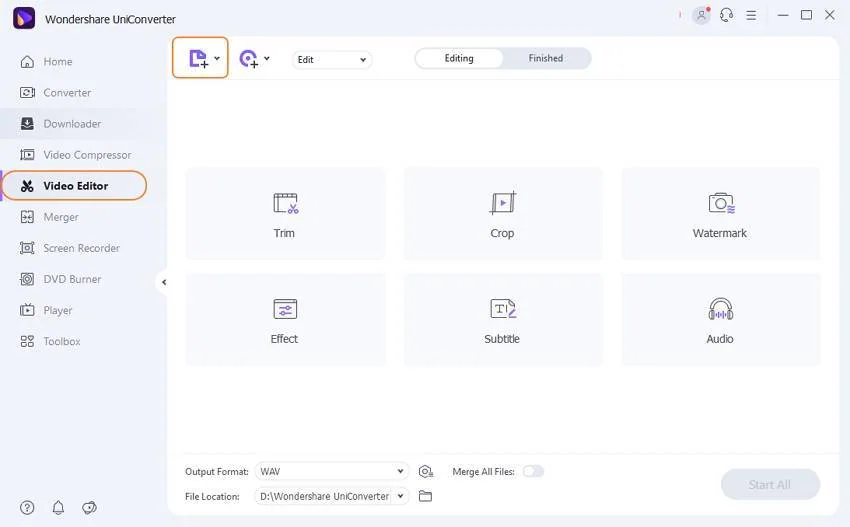Click the customer support headset icon
This screenshot has width=850, height=527.
726,15
